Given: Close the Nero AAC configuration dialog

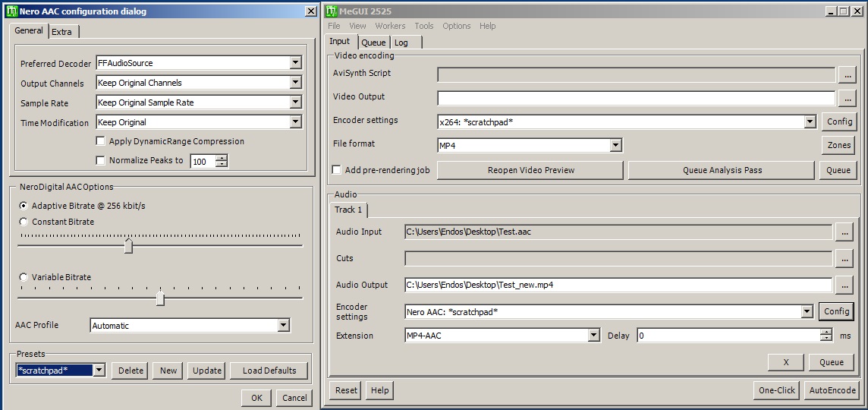Looking at the screenshot, I should [x=311, y=11].
